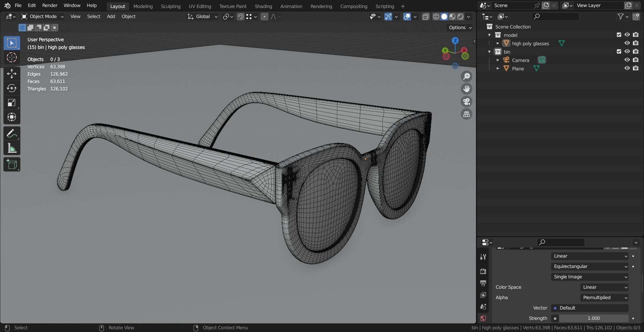This screenshot has height=332, width=644.
Task: Activate the Transform tool
Action: click(12, 117)
